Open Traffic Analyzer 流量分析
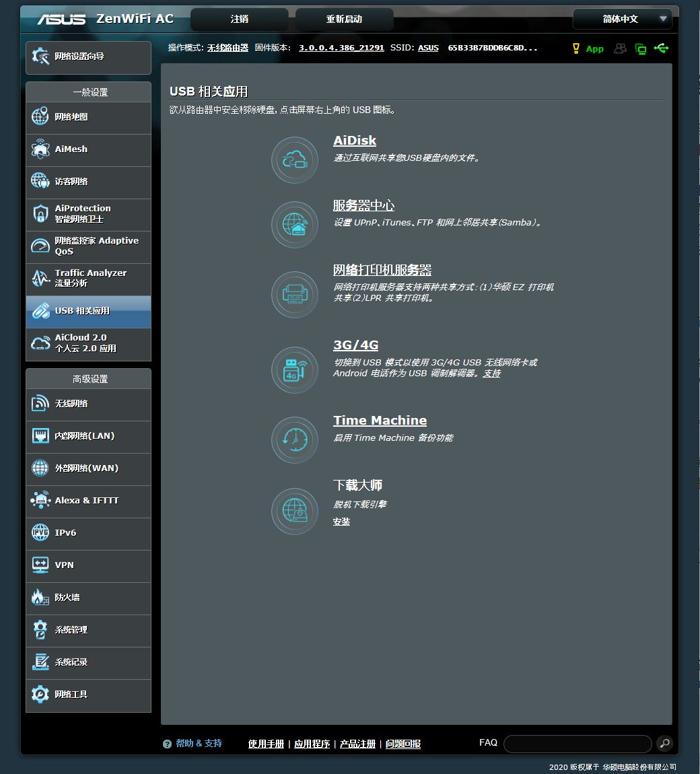 [88, 279]
